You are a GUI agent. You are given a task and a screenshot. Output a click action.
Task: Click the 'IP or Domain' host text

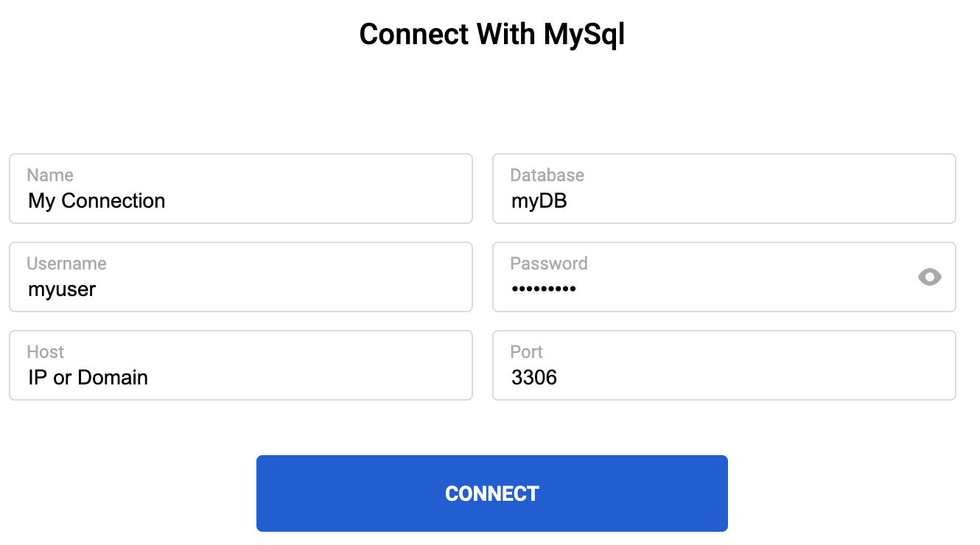tap(88, 378)
